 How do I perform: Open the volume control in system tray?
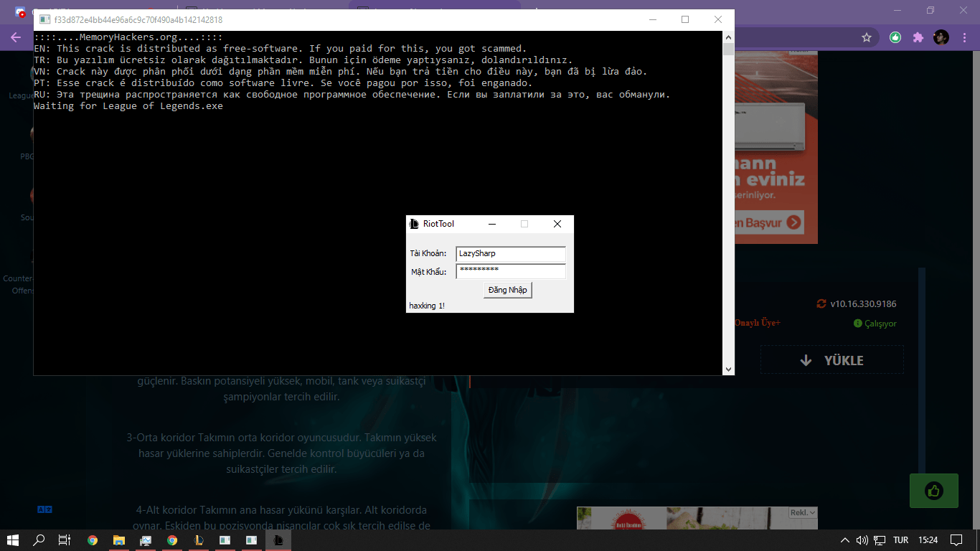[x=862, y=540]
